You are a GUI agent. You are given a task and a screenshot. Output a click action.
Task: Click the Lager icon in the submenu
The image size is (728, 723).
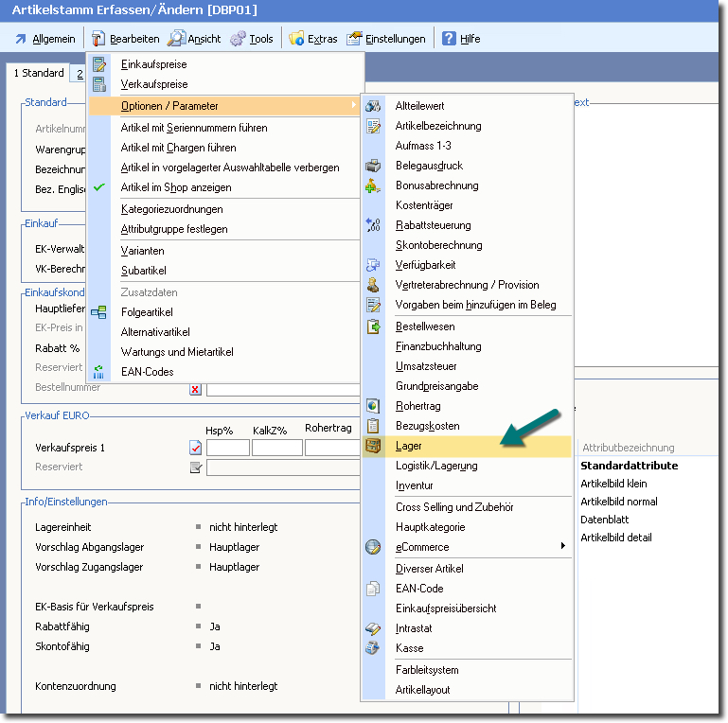click(x=373, y=447)
